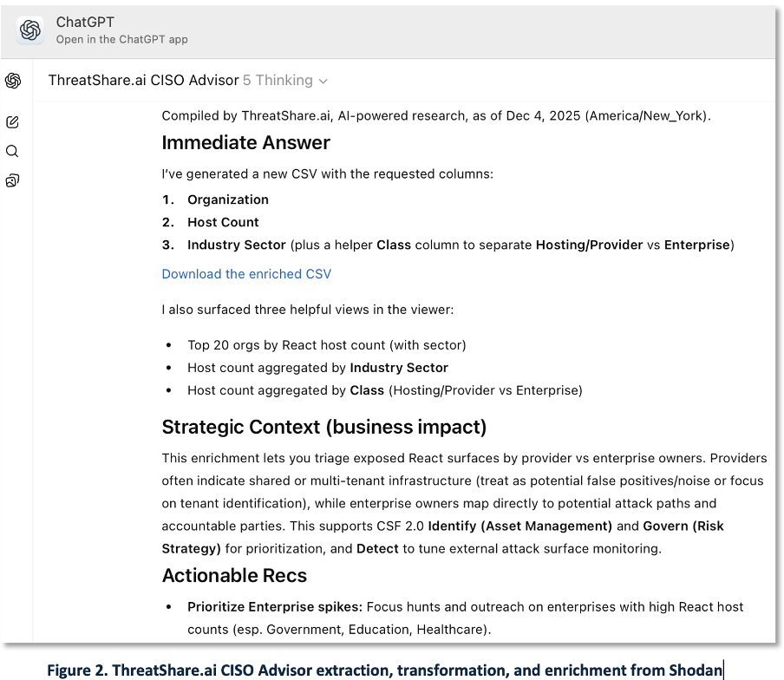Click the ChatGPT home icon in the sidebar
Screen dimensions: 784x680
point(13,81)
